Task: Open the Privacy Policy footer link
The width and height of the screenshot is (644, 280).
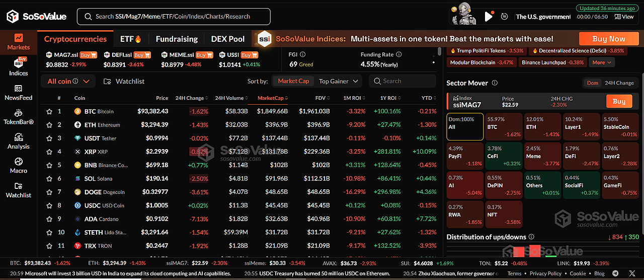Action: click(545, 273)
